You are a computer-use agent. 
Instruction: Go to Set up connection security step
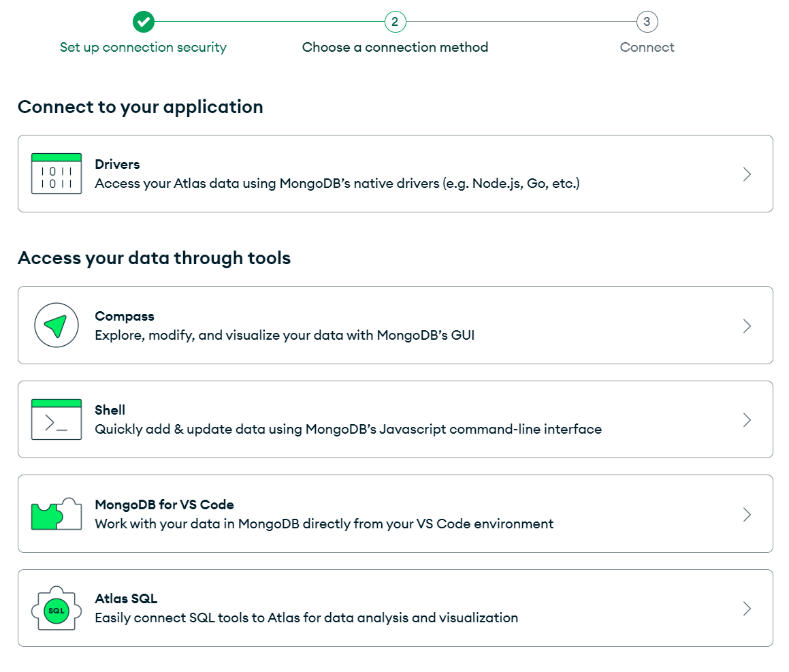point(144,47)
